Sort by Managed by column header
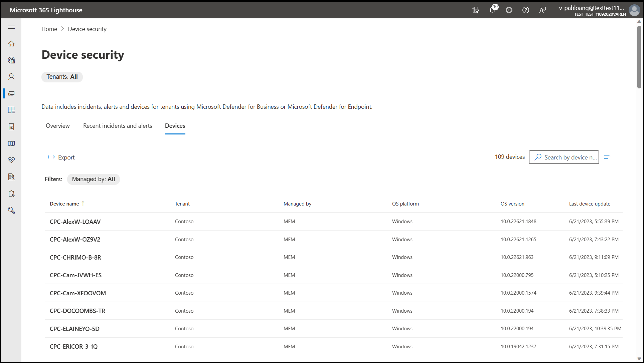This screenshot has height=363, width=644. [297, 204]
